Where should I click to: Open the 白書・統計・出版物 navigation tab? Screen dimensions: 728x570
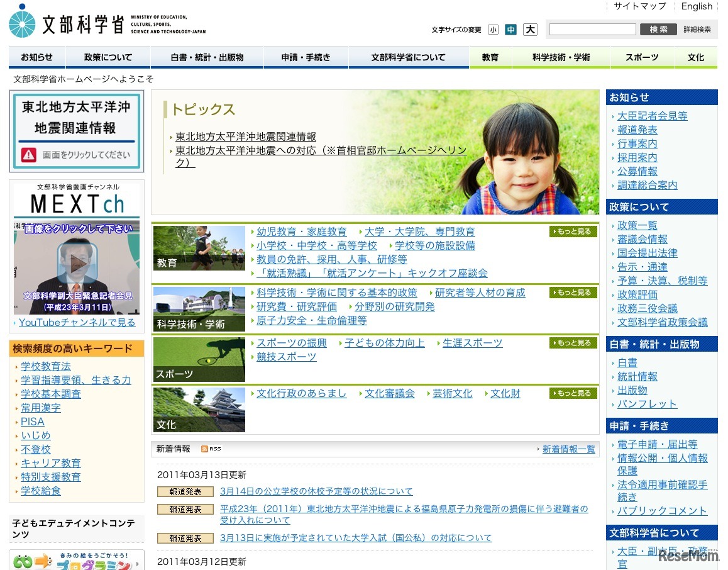point(207,57)
